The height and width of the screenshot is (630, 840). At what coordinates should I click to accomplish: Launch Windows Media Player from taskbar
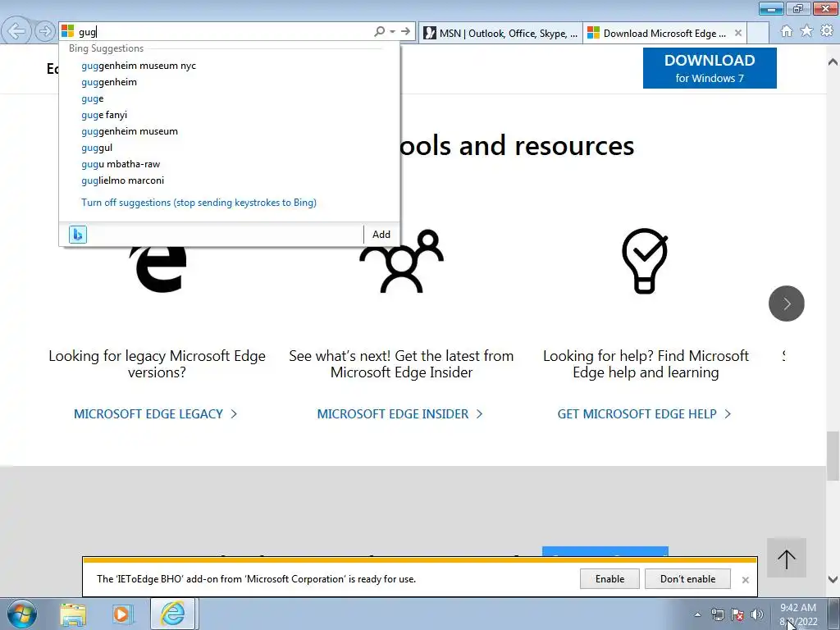tap(122, 614)
